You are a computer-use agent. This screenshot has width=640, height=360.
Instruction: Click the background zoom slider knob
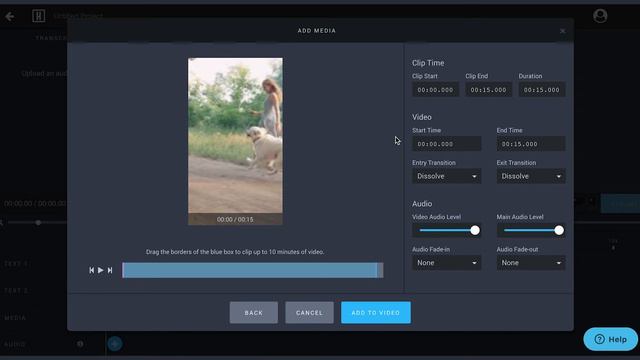coord(38,223)
